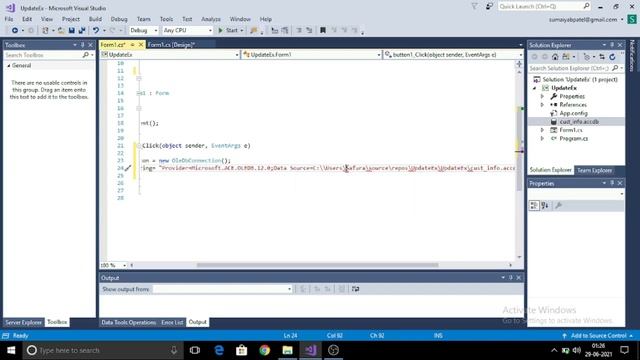Screen dimensions: 640x360
Task: Click the editor horizontal scrollbar thumb
Action: point(317,265)
